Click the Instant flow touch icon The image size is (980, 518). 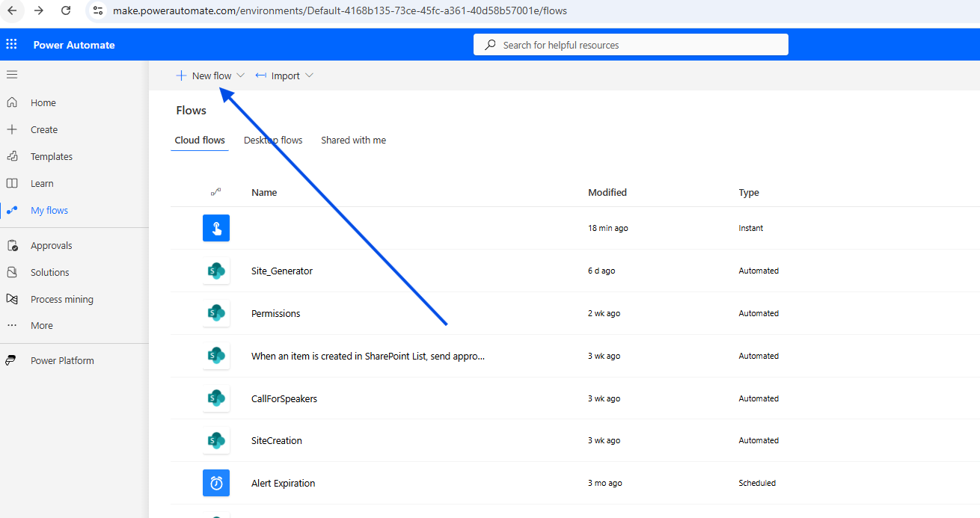216,228
